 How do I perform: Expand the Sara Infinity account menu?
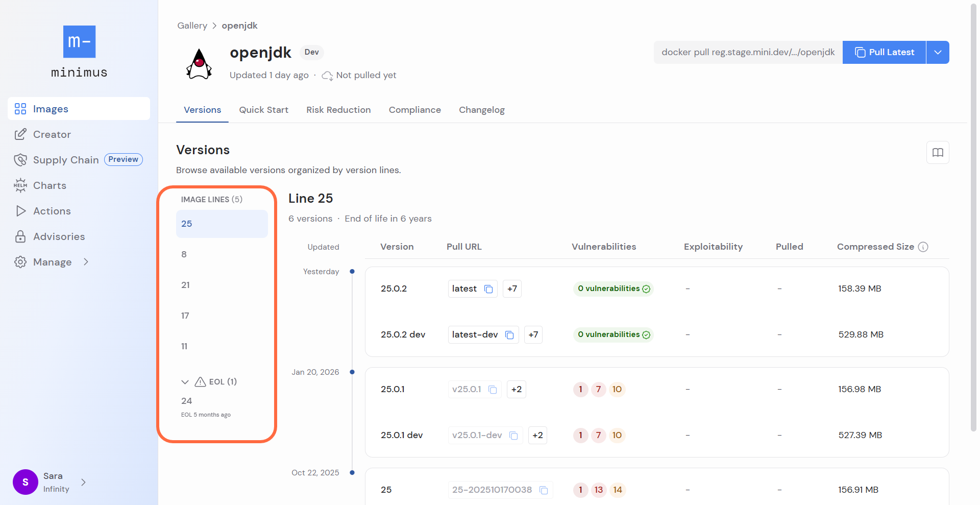click(83, 482)
